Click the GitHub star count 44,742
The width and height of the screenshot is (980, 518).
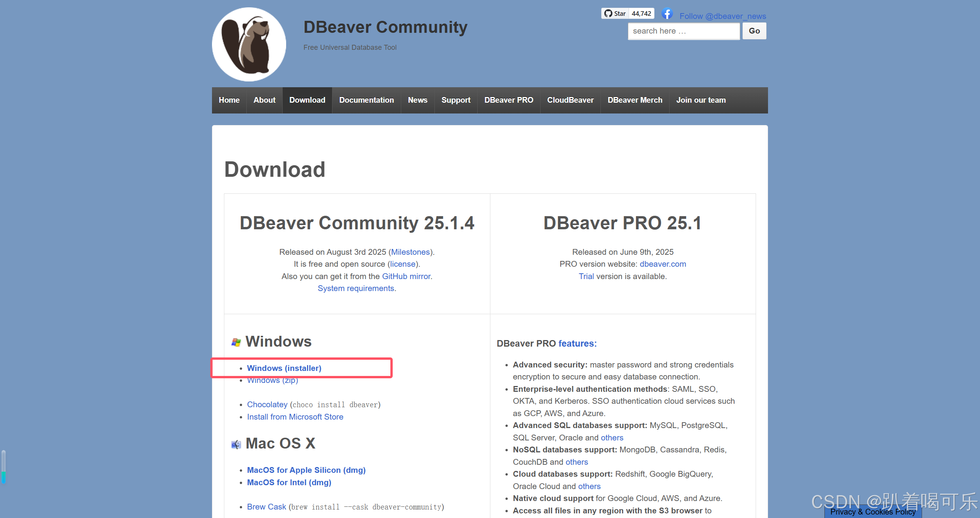pos(641,14)
